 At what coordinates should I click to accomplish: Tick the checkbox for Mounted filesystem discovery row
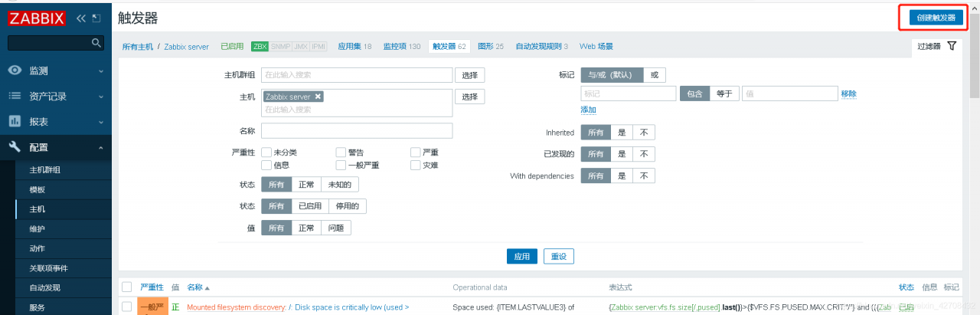click(126, 307)
